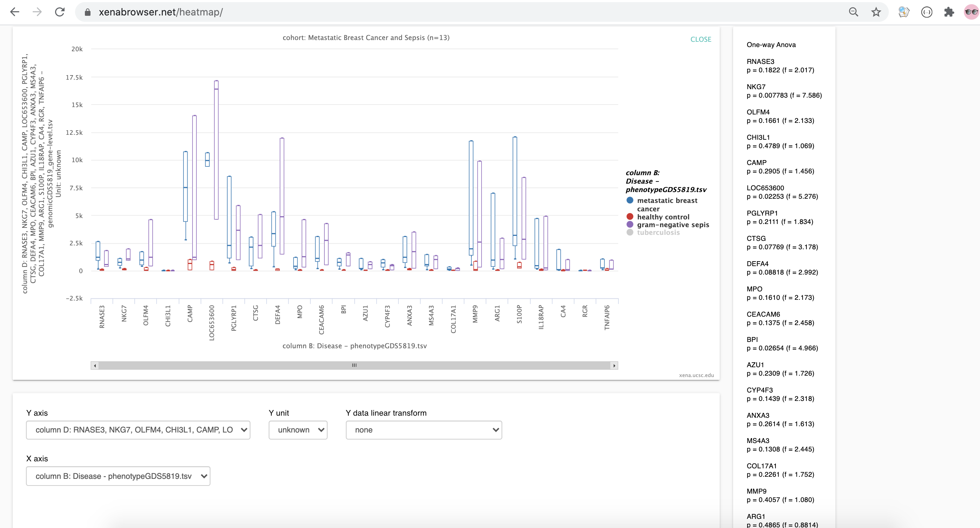
Task: Open the Y unit dropdown
Action: (298, 430)
